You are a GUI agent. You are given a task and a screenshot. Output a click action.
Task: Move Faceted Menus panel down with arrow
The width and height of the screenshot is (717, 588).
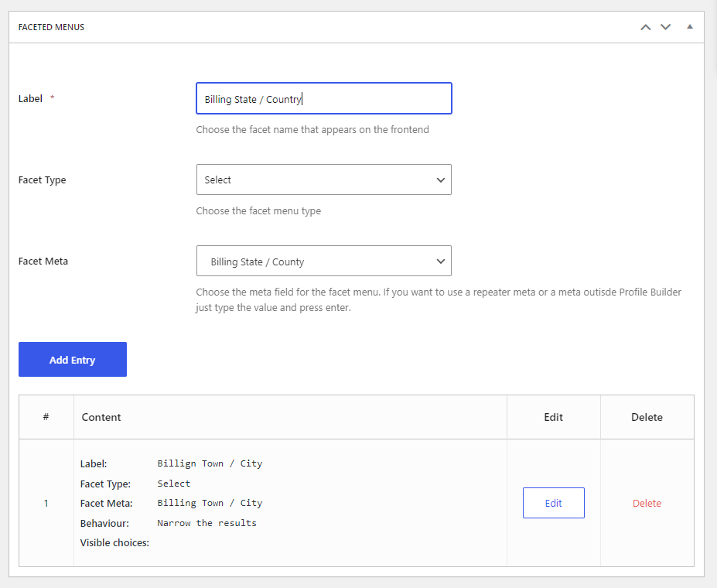coord(665,27)
